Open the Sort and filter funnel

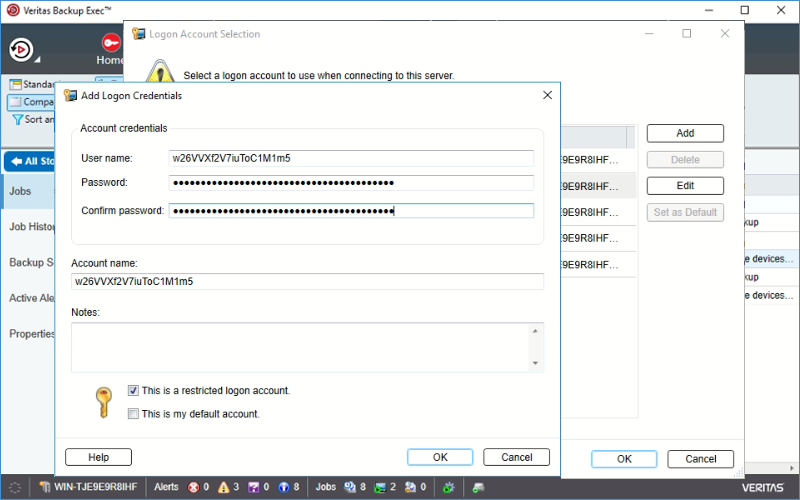(x=17, y=119)
